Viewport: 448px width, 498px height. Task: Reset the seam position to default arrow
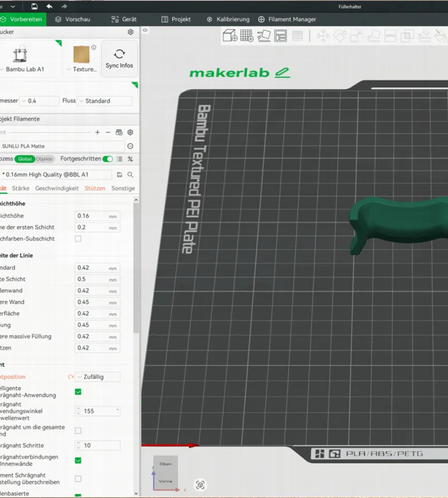point(71,377)
